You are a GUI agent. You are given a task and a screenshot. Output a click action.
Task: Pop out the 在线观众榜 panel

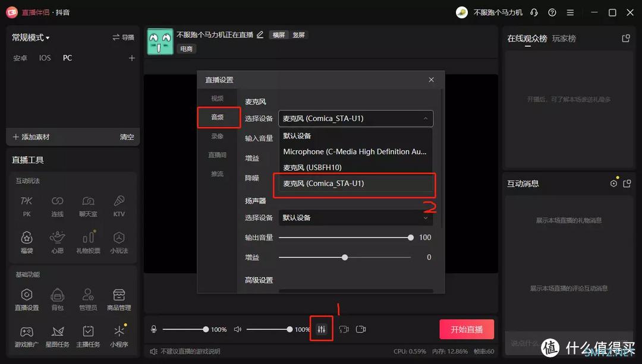625,39
